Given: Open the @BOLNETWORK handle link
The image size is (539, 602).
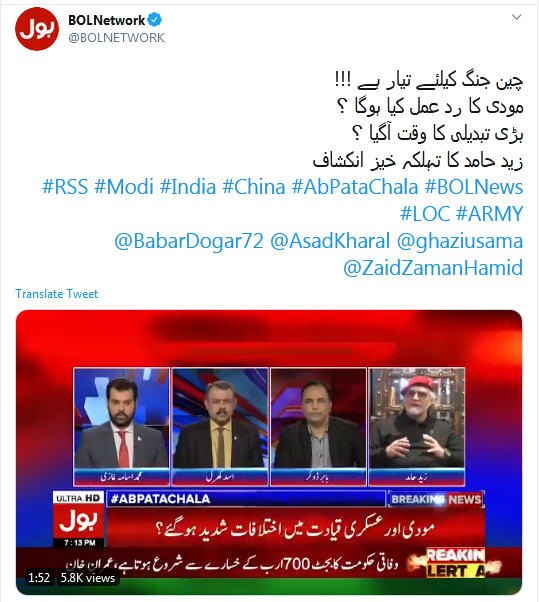Looking at the screenshot, I should click(x=116, y=38).
